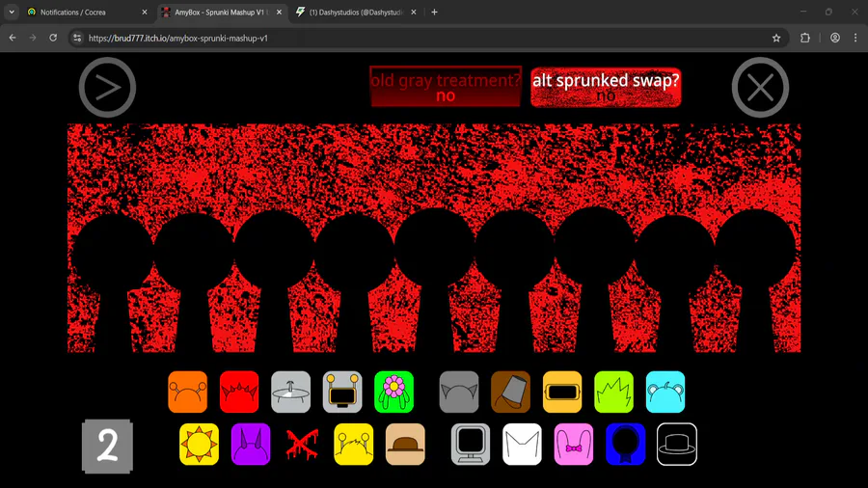Select the blue hooded character icon

(626, 445)
